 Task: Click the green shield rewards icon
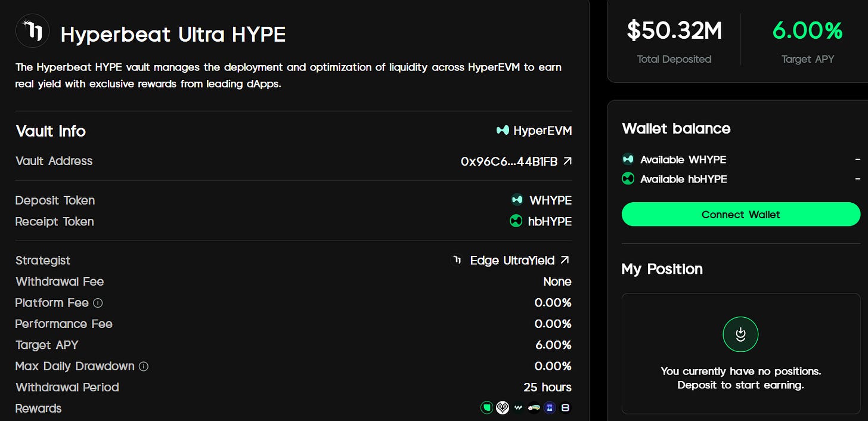coord(487,408)
